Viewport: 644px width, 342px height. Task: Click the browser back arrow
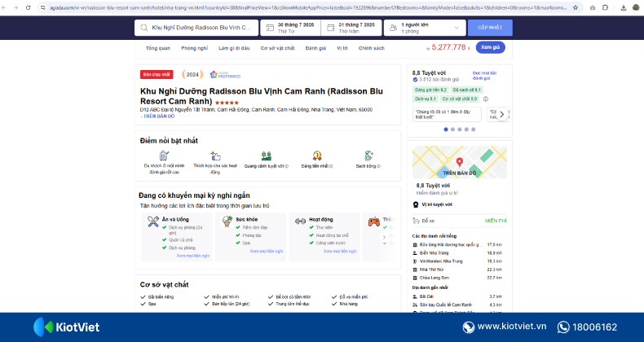point(4,7)
